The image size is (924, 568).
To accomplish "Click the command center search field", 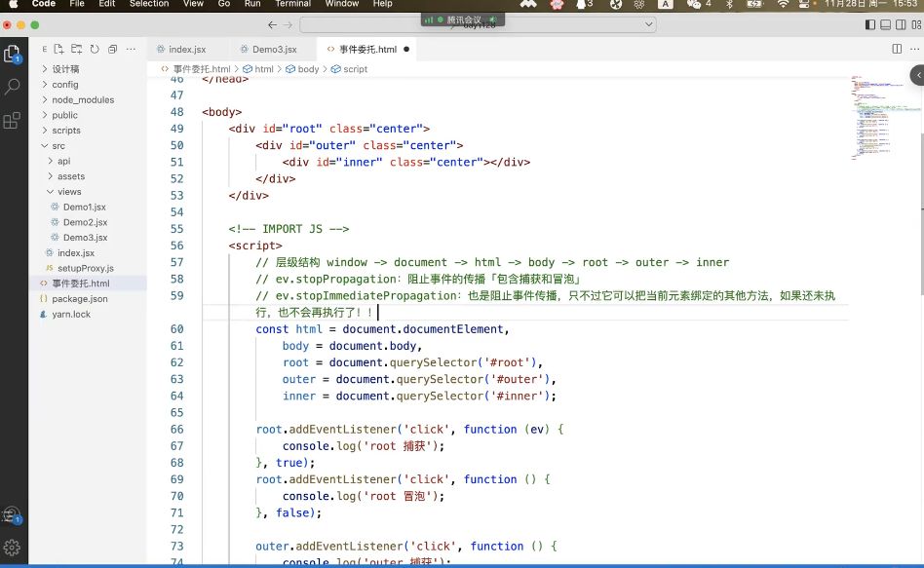I will (478, 24).
